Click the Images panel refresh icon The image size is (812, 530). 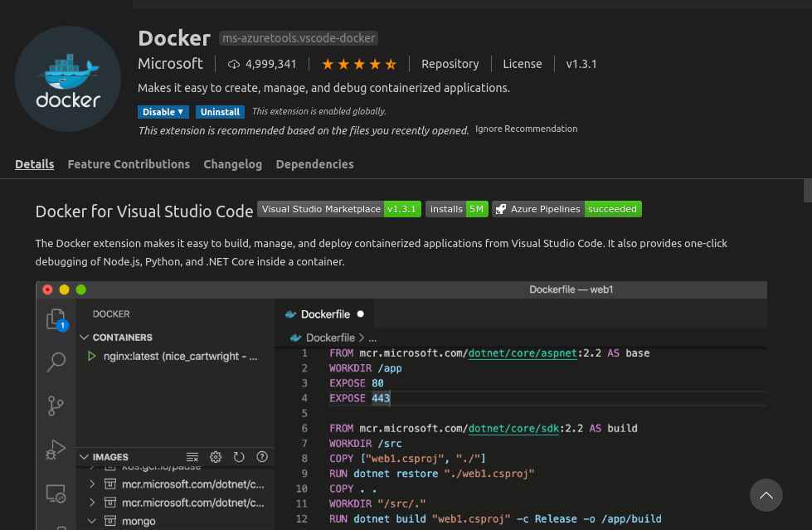[x=239, y=457]
